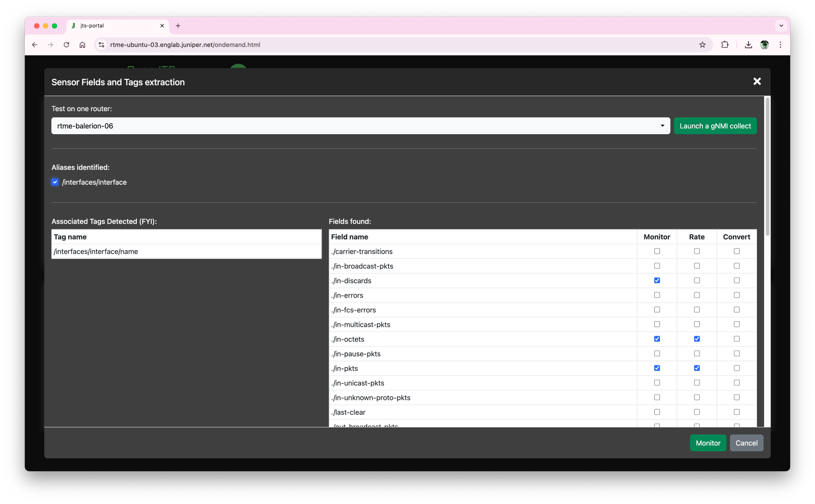The image size is (815, 504).
Task: Click Launch a gNMI collect button
Action: [x=715, y=126]
